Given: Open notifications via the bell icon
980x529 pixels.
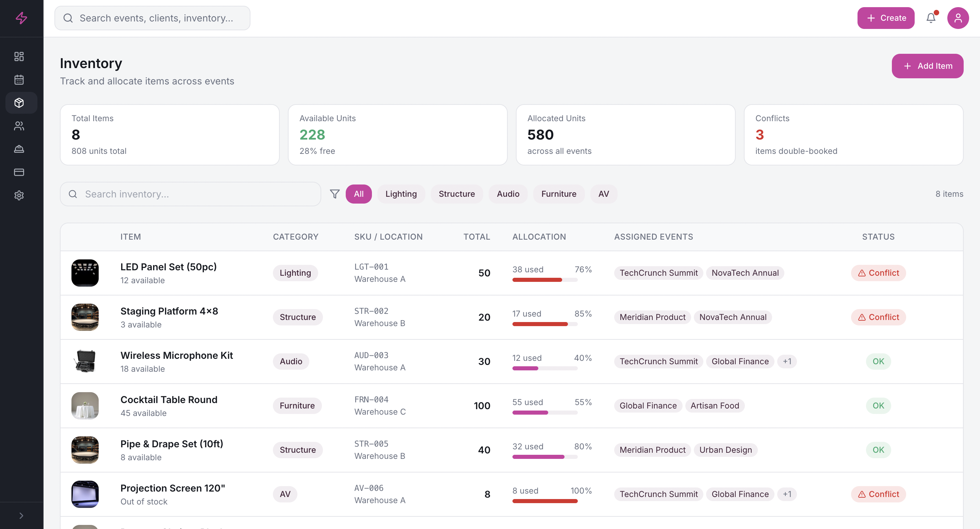Looking at the screenshot, I should pyautogui.click(x=931, y=18).
